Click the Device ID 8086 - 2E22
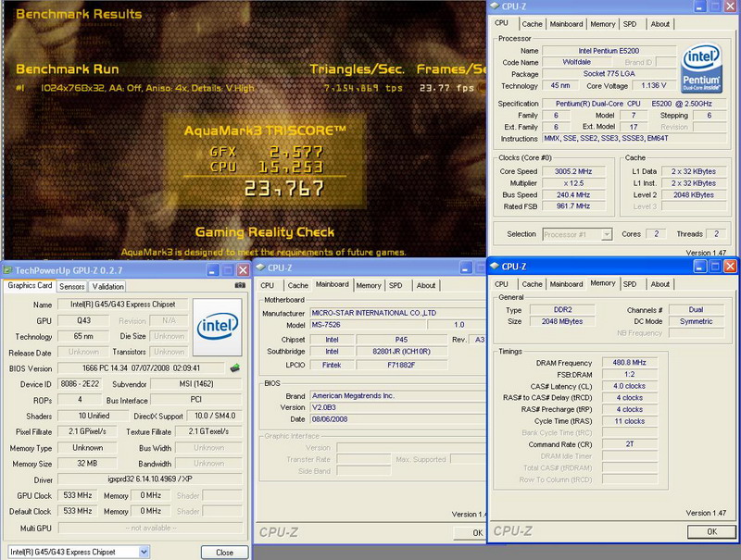741x560 pixels. point(80,384)
